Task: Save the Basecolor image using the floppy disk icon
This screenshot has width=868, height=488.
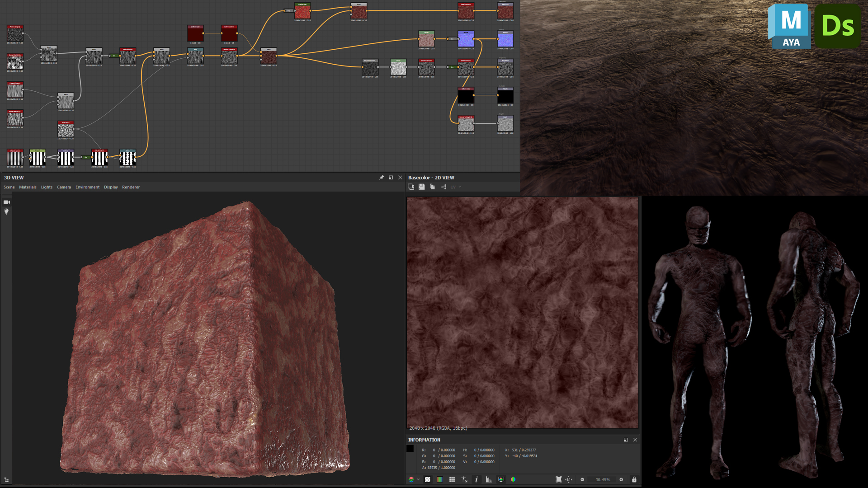Action: click(422, 187)
